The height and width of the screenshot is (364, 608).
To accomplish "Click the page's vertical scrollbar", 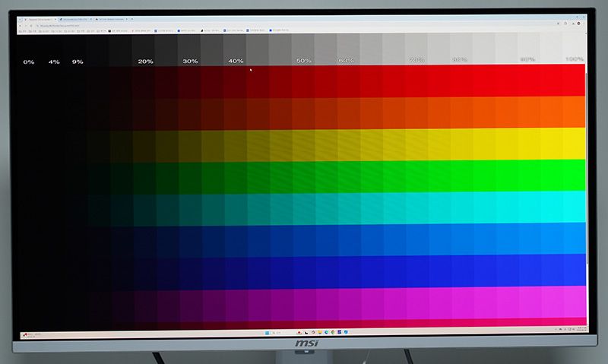I will 587,190.
